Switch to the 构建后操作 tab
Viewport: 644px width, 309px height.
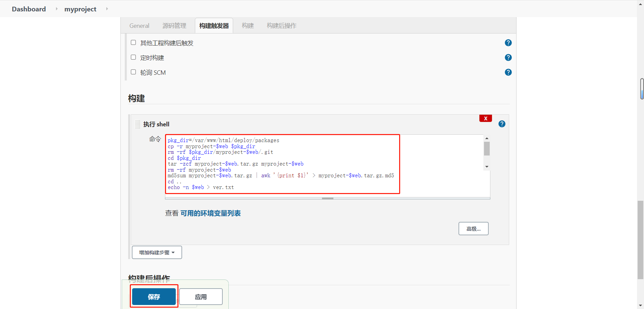282,26
